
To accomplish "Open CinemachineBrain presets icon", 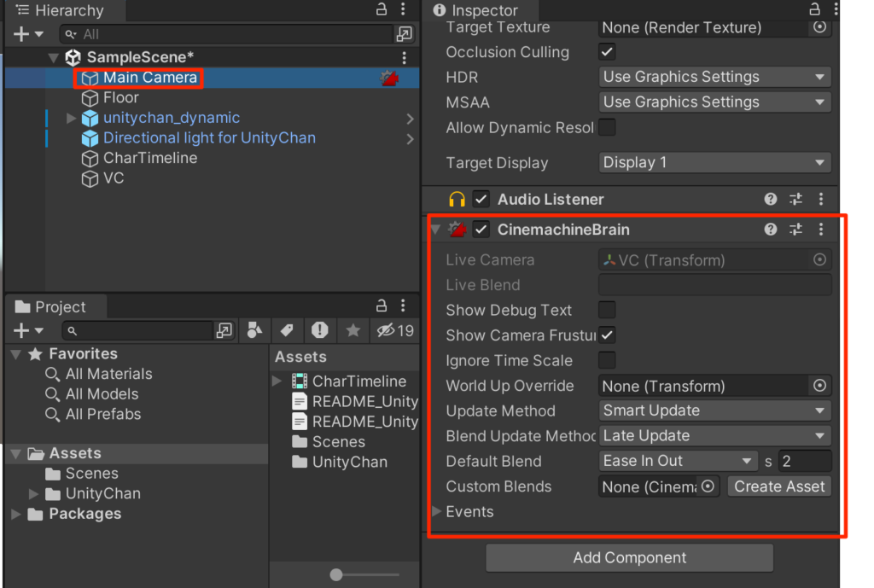I will pyautogui.click(x=796, y=229).
